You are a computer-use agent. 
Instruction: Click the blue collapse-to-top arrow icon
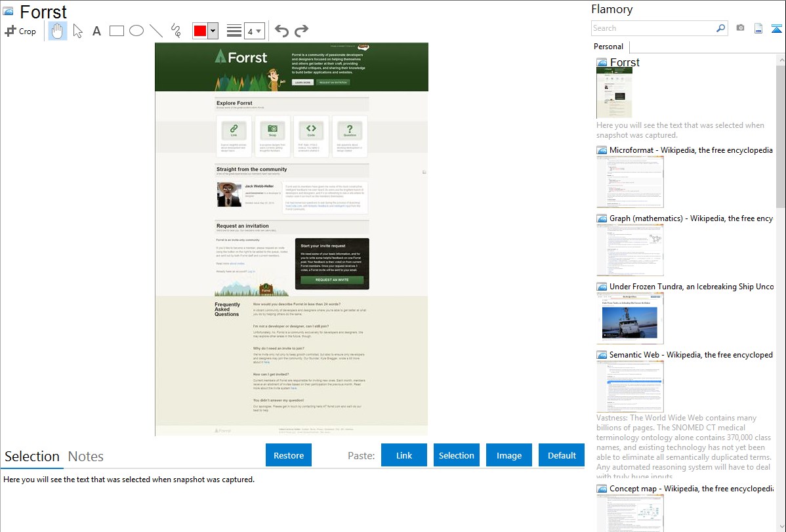tap(776, 28)
